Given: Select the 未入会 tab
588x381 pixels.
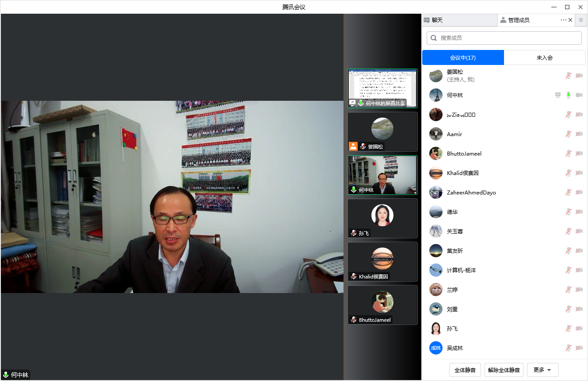Looking at the screenshot, I should pyautogui.click(x=545, y=57).
